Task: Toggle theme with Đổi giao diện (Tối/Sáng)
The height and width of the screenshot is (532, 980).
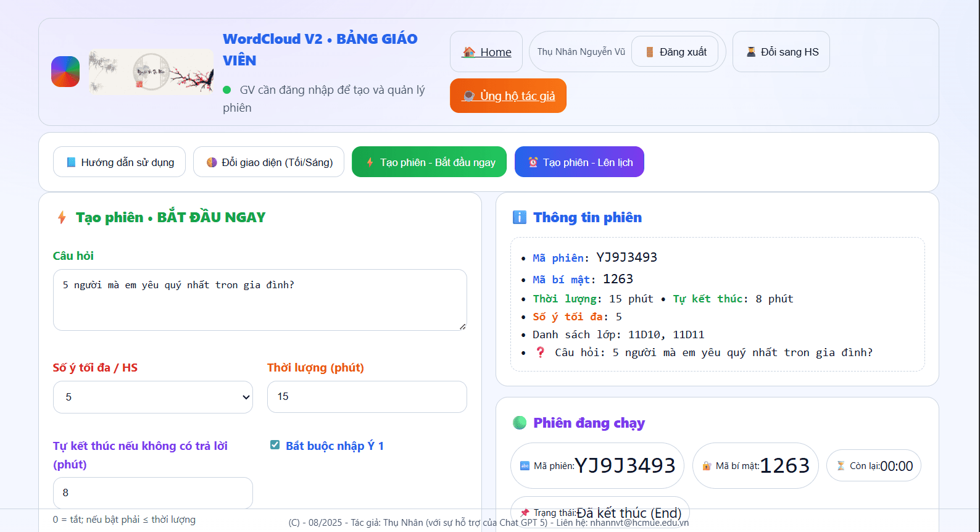Action: (x=269, y=162)
